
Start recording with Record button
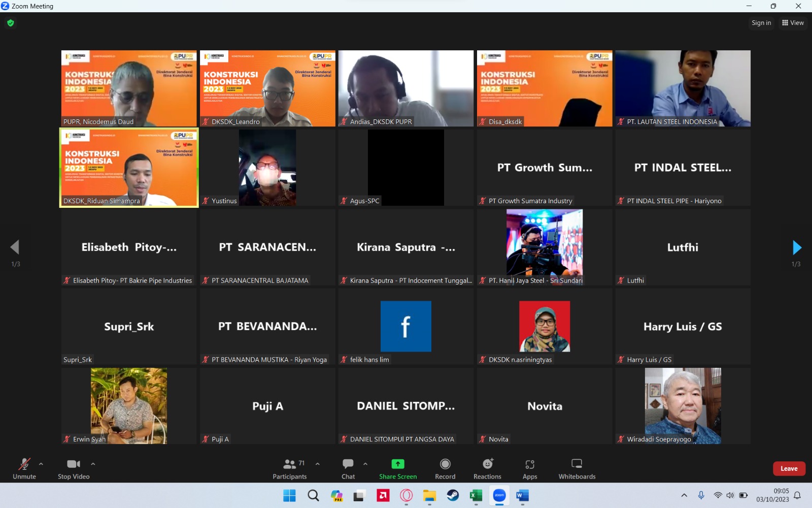(445, 468)
